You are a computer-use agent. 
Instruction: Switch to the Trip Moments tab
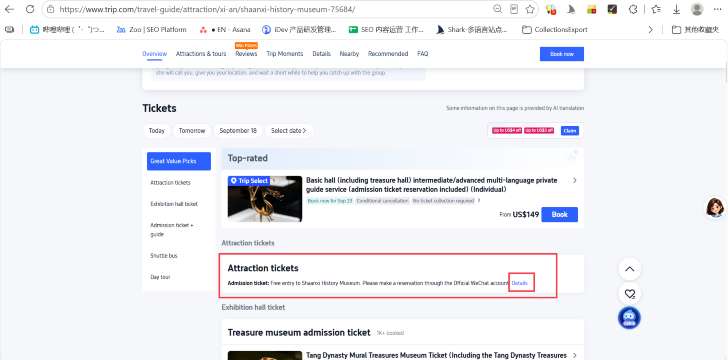point(285,54)
